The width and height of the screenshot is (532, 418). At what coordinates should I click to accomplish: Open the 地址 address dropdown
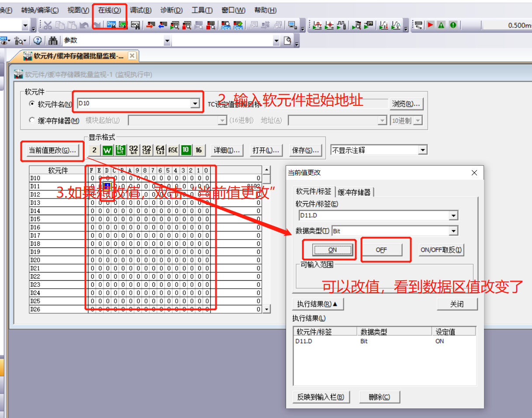coord(383,120)
